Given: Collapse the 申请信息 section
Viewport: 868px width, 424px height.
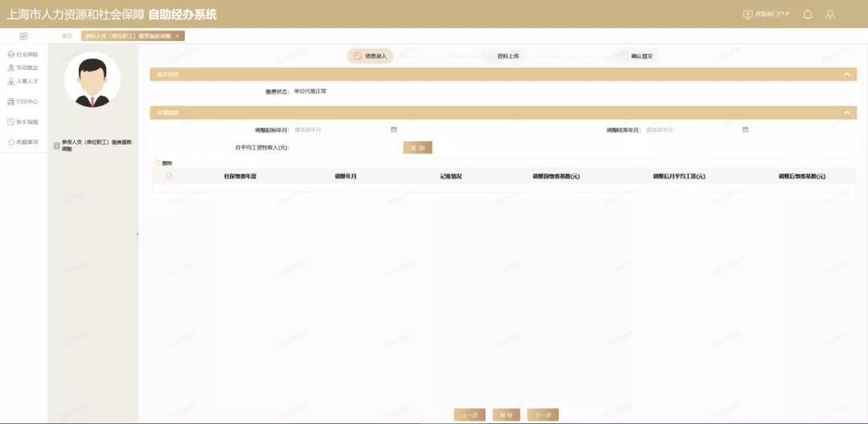Looking at the screenshot, I should pyautogui.click(x=846, y=113).
